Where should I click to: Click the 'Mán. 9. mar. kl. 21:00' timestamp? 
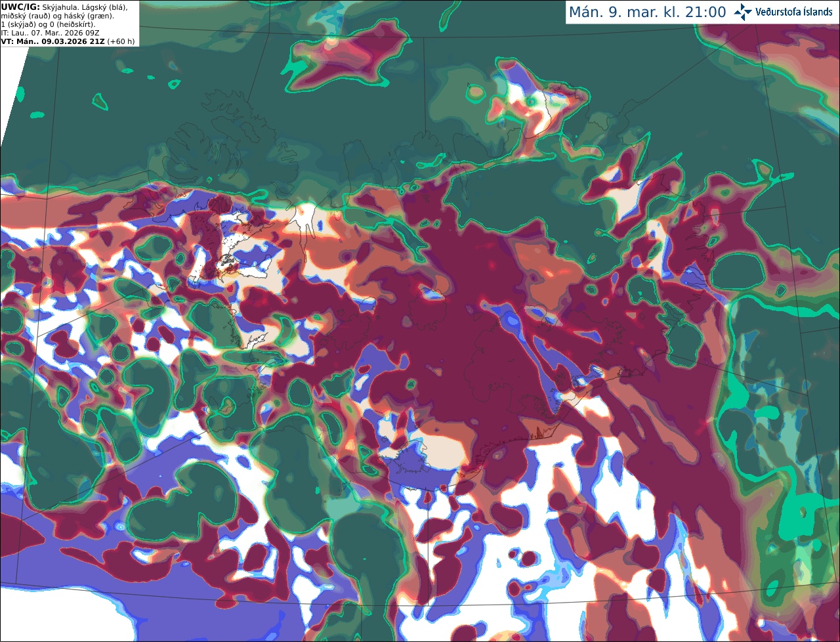click(x=647, y=12)
